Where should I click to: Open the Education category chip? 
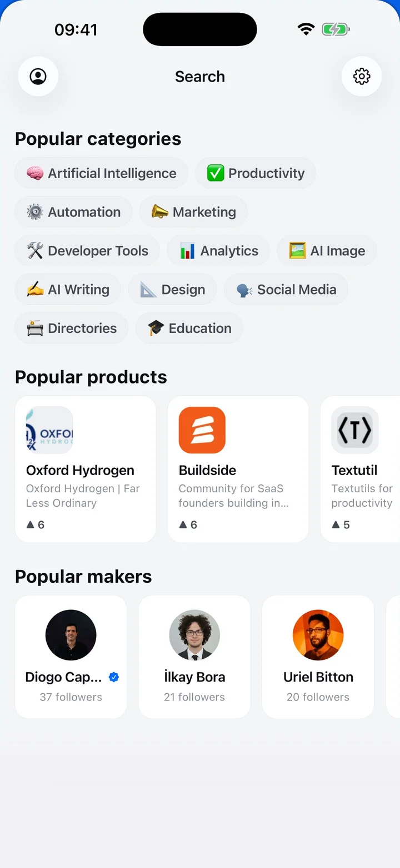coord(189,329)
